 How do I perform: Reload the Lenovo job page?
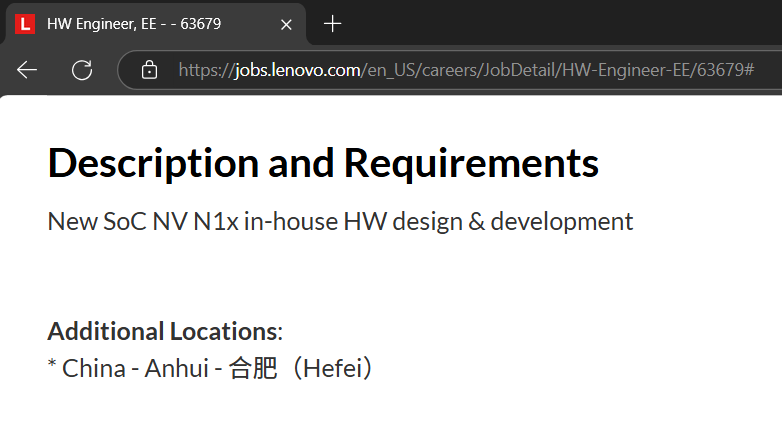[82, 70]
